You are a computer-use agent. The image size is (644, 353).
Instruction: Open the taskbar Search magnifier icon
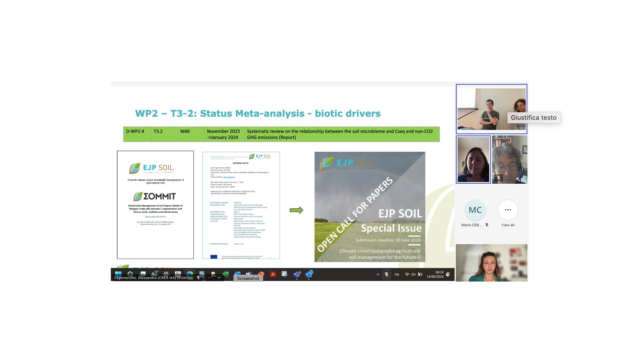click(x=130, y=274)
